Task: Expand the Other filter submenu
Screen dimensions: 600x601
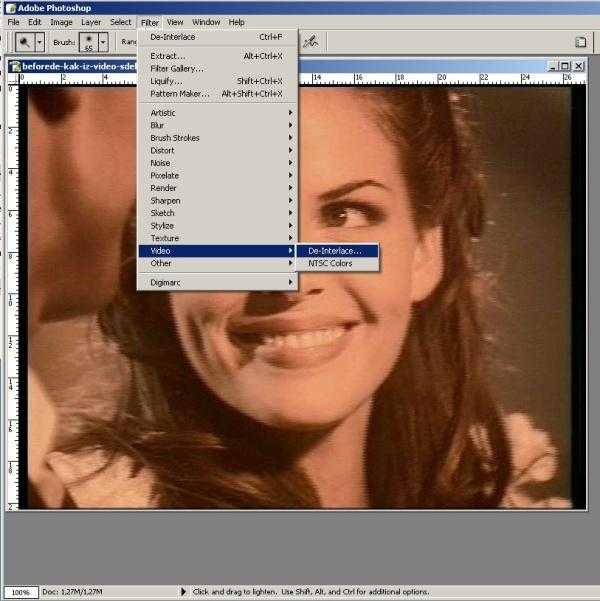Action: tap(217, 263)
